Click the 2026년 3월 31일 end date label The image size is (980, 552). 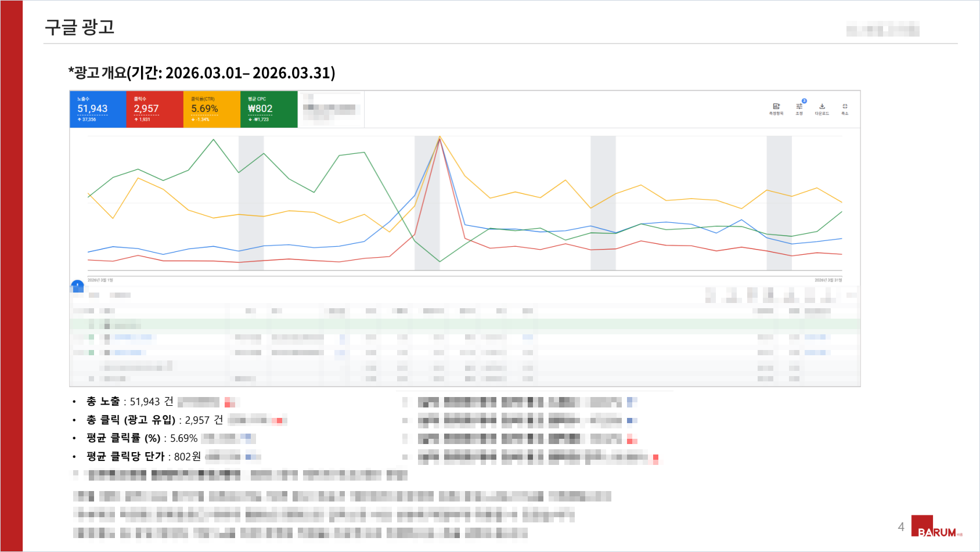(828, 280)
